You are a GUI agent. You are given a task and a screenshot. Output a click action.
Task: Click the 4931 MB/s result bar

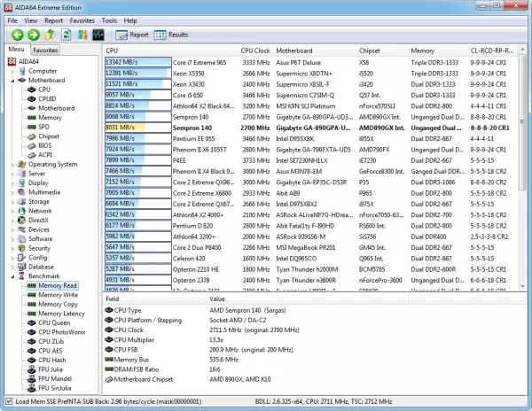pyautogui.click(x=138, y=280)
